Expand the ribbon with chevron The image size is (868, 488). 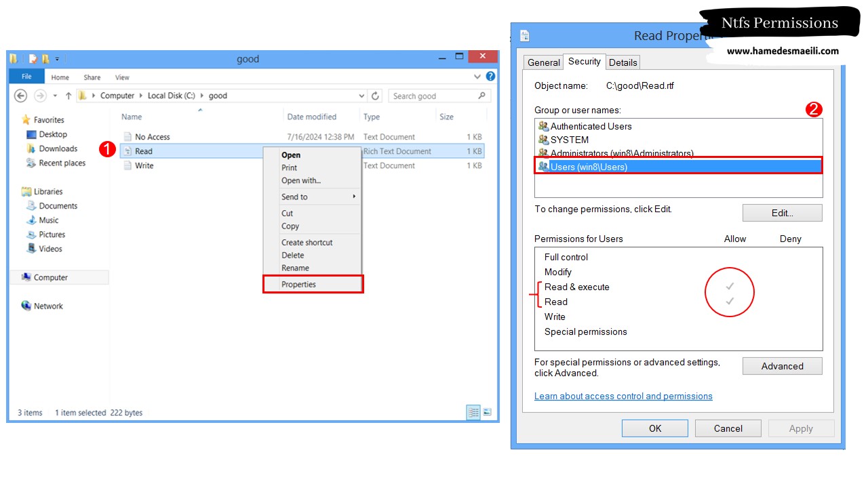click(x=479, y=77)
